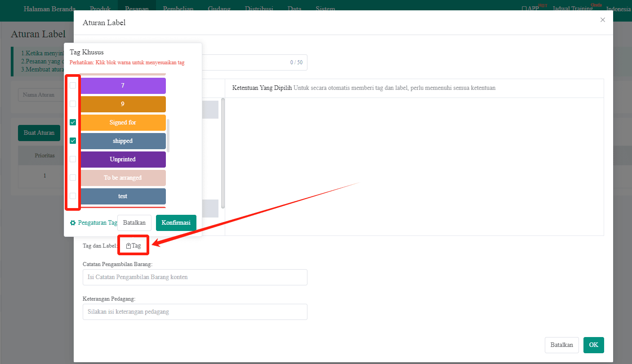Click the dark purple Unprinted color block
The width and height of the screenshot is (632, 364).
(x=123, y=159)
